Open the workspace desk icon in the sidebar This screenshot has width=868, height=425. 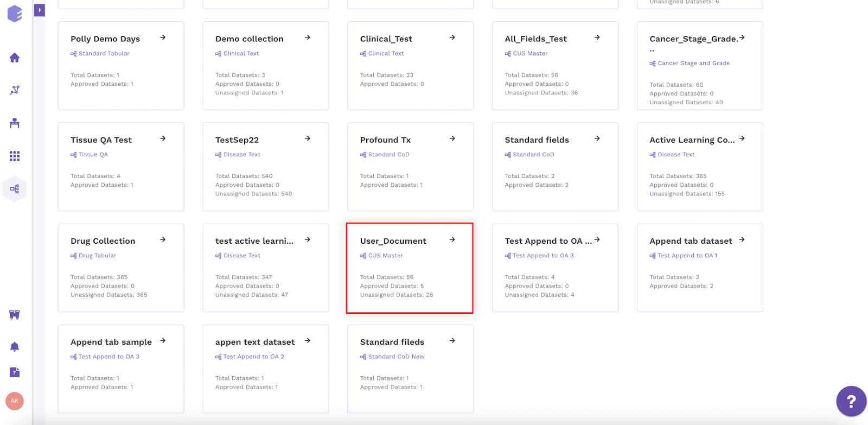[x=15, y=123]
